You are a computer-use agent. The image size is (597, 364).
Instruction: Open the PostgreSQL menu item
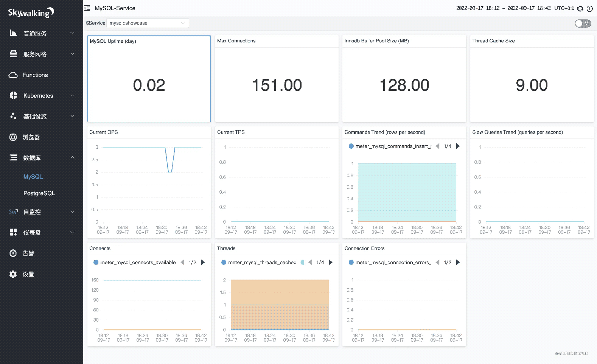click(x=39, y=193)
